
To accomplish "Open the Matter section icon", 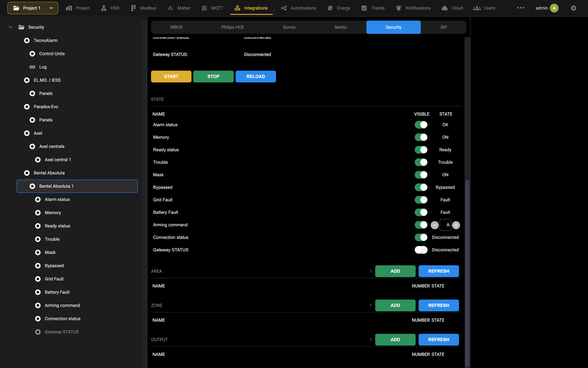I will 170,8.
